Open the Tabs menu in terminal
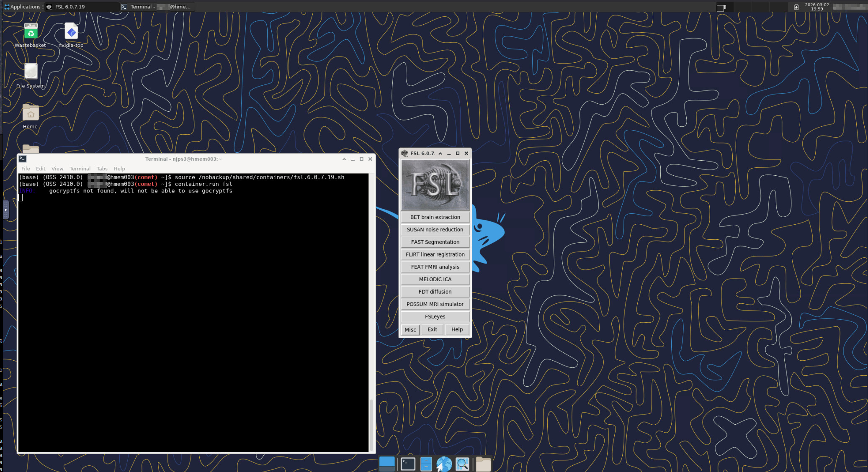 (x=102, y=169)
